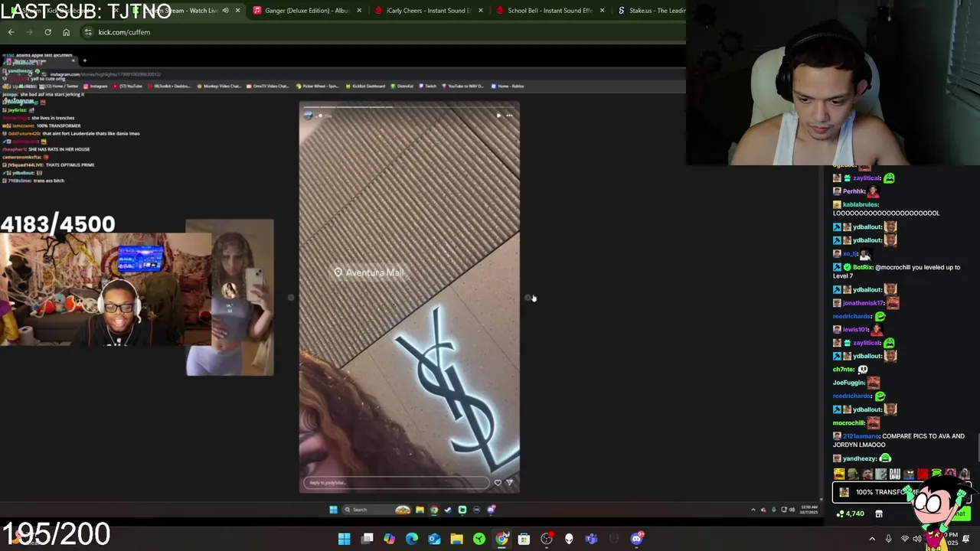Open the story poster's profile picture
The width and height of the screenshot is (980, 551).
click(309, 116)
